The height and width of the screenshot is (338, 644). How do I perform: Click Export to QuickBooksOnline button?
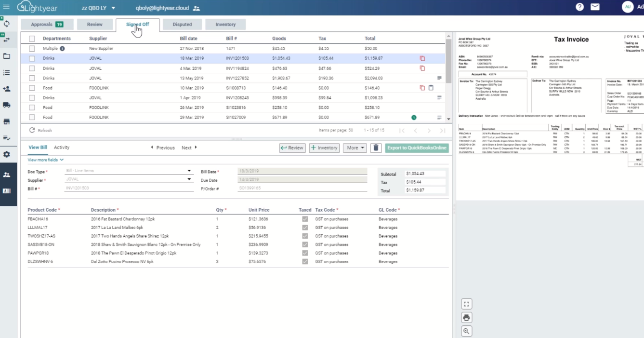[x=417, y=148]
